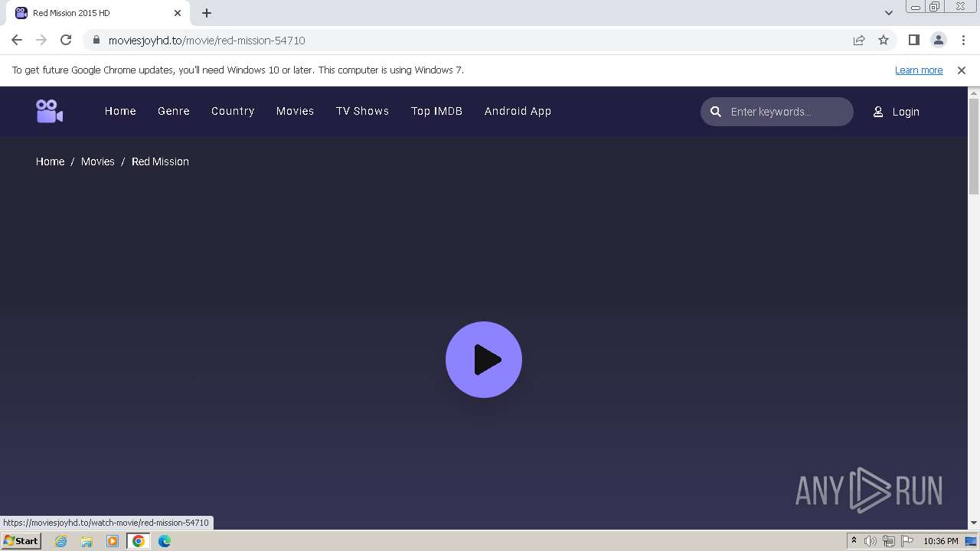
Task: Launch Internet Explorer from taskbar
Action: tap(61, 541)
